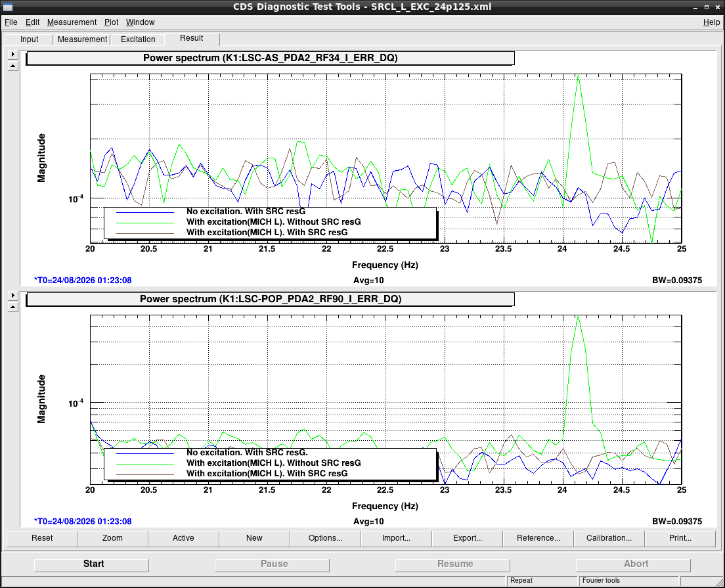Click the Reset button
The width and height of the screenshot is (725, 588).
pos(42,538)
